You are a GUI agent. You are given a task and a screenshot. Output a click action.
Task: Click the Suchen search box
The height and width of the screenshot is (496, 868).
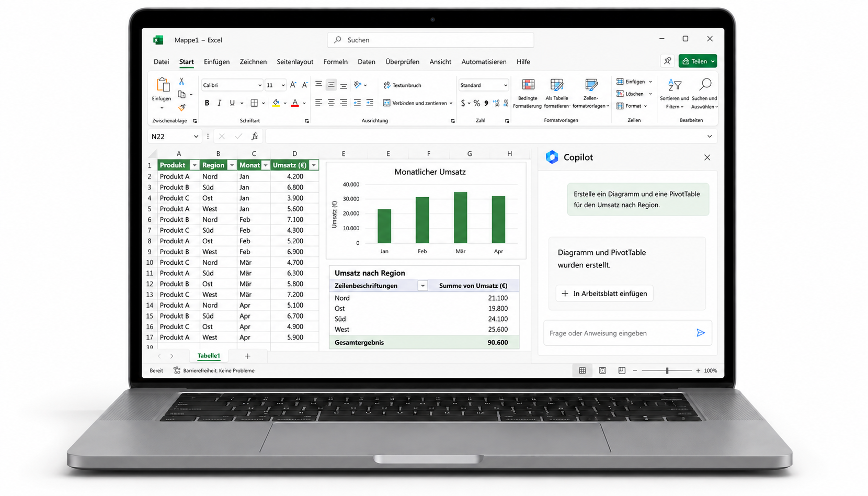[x=430, y=40]
